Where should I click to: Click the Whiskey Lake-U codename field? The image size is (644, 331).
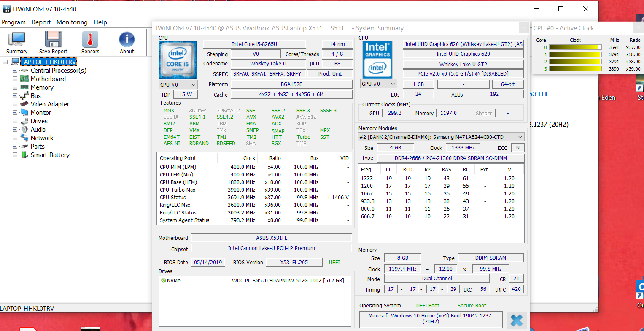click(x=268, y=64)
